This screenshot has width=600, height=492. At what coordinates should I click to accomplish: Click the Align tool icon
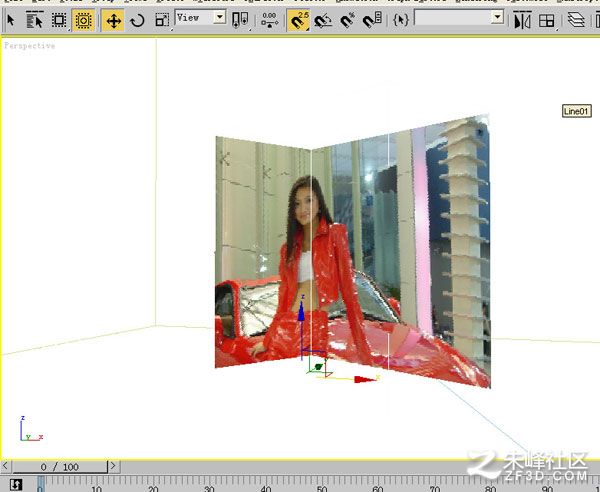(546, 21)
